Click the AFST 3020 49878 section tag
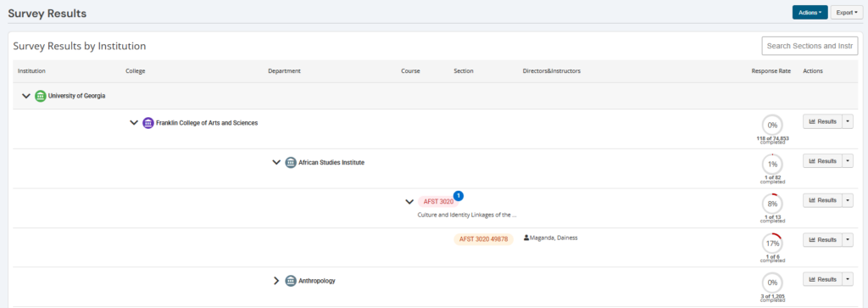 coord(483,239)
